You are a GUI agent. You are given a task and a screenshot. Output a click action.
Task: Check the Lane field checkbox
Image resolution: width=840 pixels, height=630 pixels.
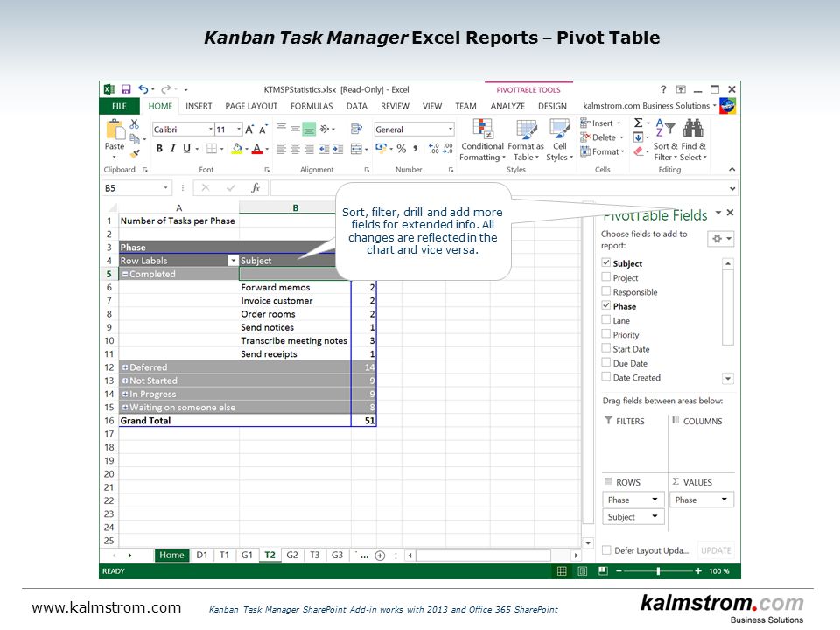point(605,320)
